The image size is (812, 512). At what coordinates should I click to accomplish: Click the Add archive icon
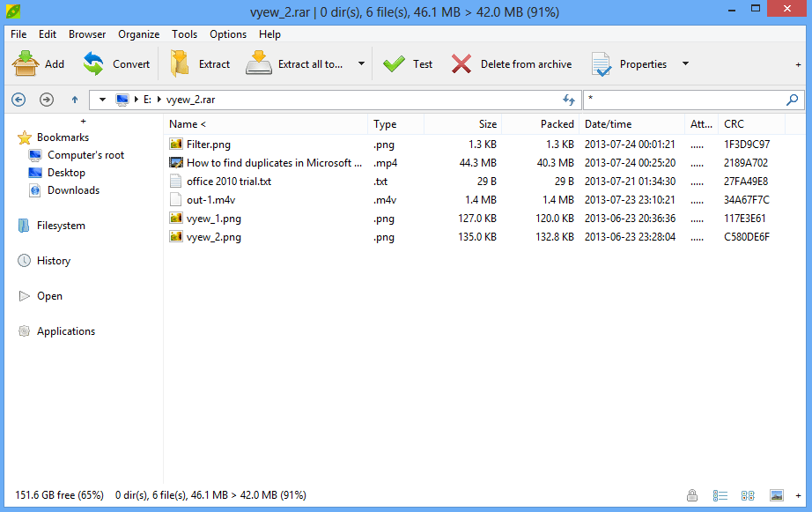click(x=26, y=63)
